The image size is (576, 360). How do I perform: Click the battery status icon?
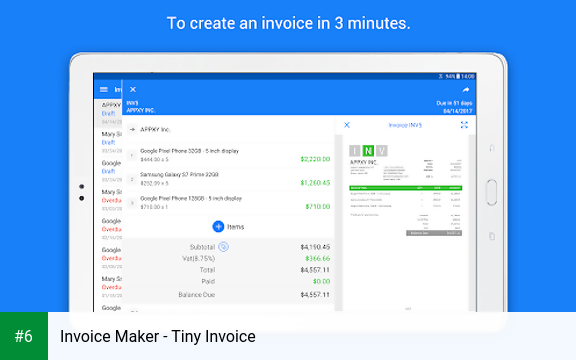point(458,76)
